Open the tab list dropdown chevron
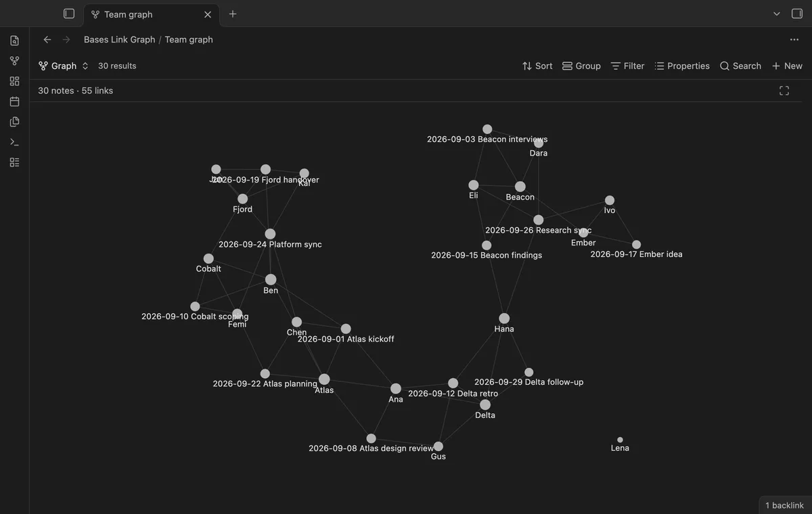Image resolution: width=812 pixels, height=514 pixels. [777, 14]
